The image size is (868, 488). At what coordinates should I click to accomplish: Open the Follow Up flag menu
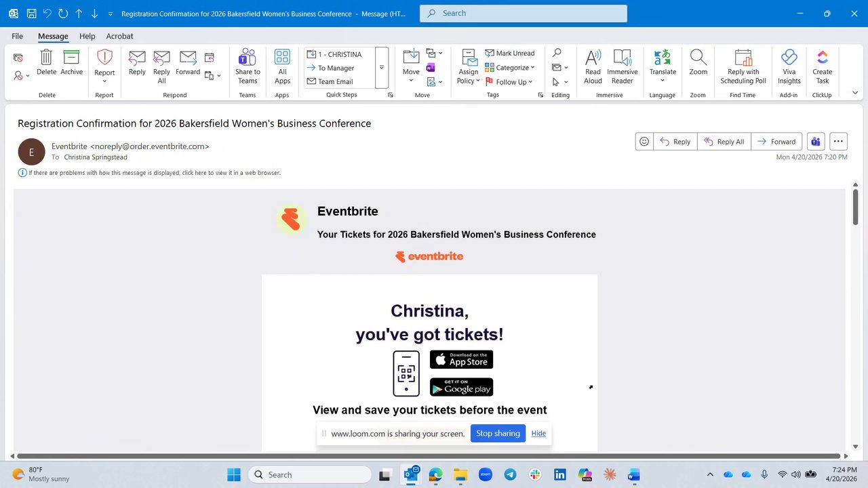coord(509,82)
